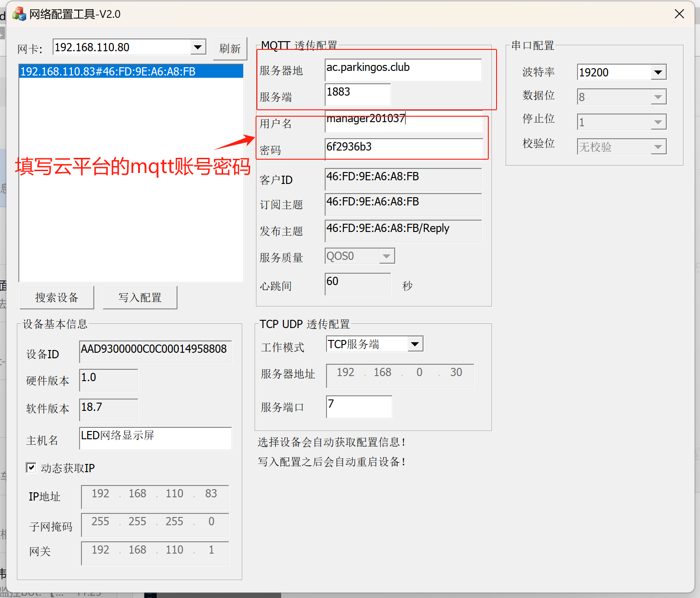
Task: Click the MQTT 服务器地 address field
Action: coord(403,70)
